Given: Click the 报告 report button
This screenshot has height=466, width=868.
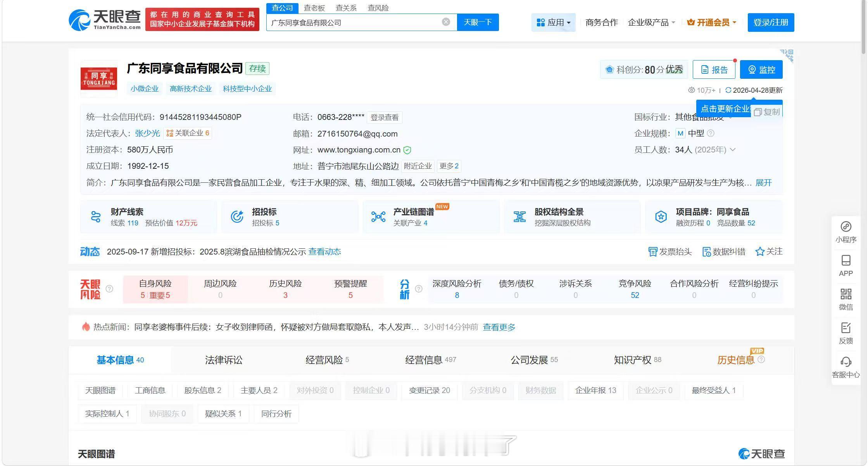Looking at the screenshot, I should pos(714,69).
